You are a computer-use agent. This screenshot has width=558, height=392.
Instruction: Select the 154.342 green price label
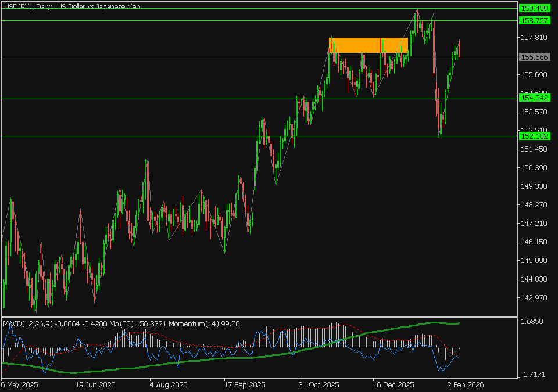534,98
